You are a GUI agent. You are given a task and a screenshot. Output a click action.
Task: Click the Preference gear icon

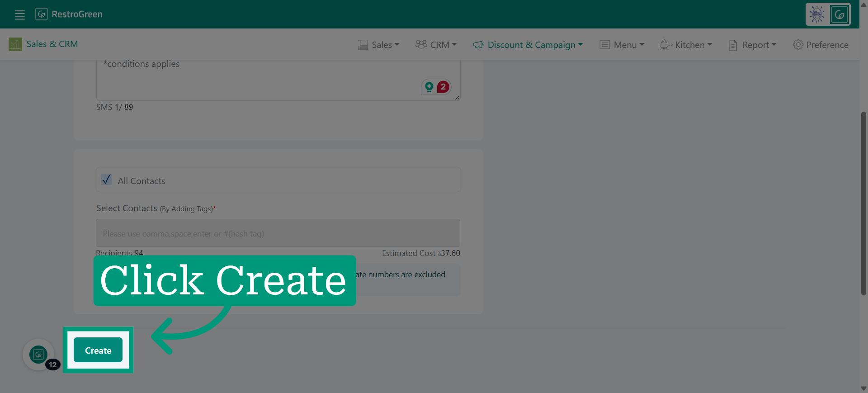(x=798, y=45)
